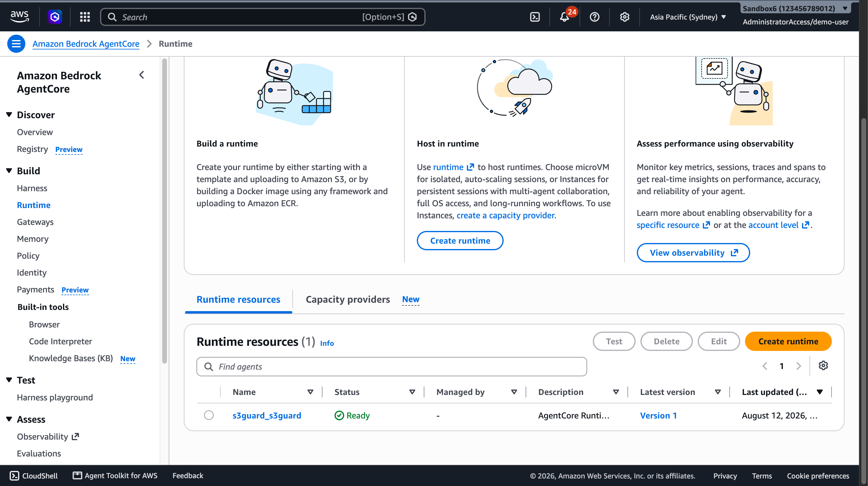
Task: Switch to the Capacity providers tab
Action: pos(348,299)
